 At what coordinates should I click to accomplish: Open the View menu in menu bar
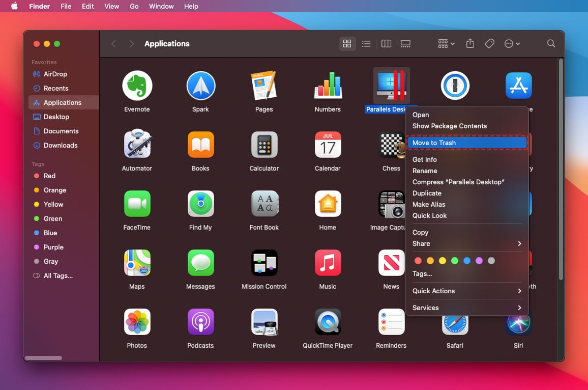coord(111,7)
